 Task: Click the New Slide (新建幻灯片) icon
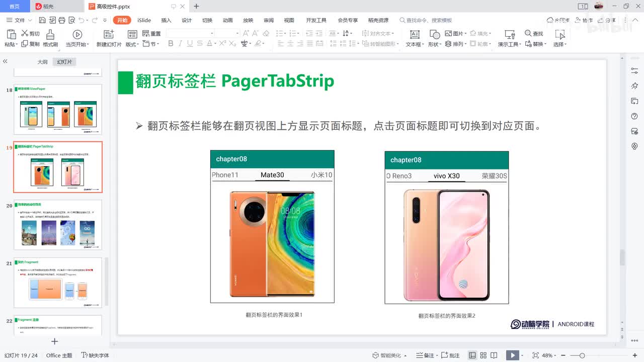coord(109,34)
